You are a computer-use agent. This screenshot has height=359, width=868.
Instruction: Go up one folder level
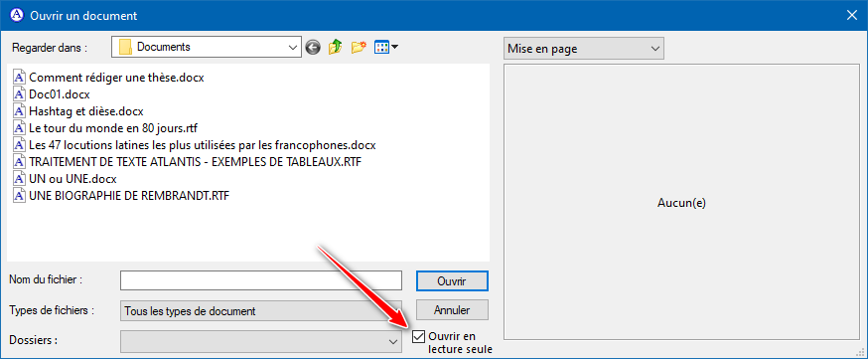click(x=335, y=48)
